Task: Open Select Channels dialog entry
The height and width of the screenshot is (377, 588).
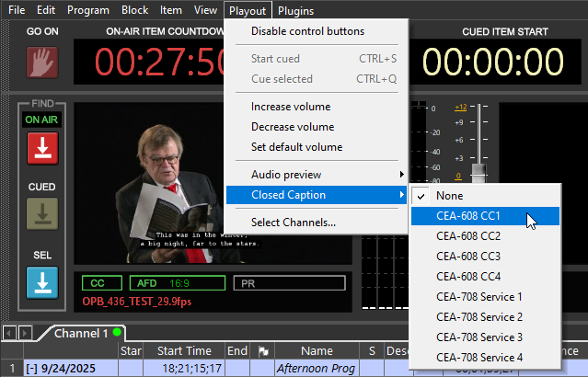Action: tap(317, 223)
